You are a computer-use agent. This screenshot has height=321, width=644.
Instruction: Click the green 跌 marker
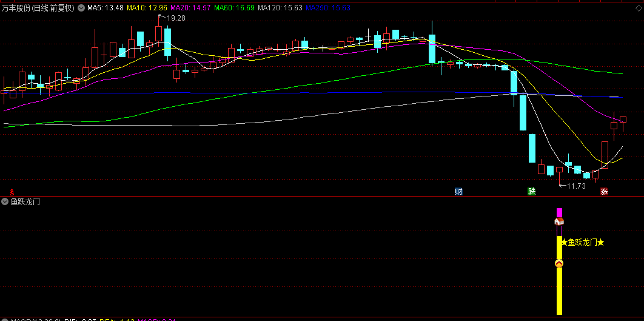pyautogui.click(x=531, y=192)
